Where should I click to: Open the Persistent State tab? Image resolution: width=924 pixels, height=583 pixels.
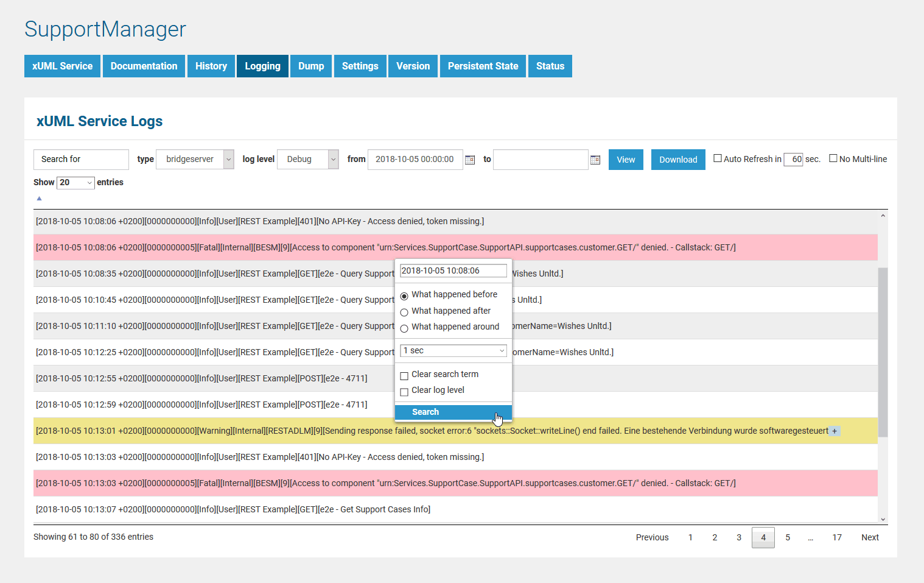pyautogui.click(x=483, y=66)
